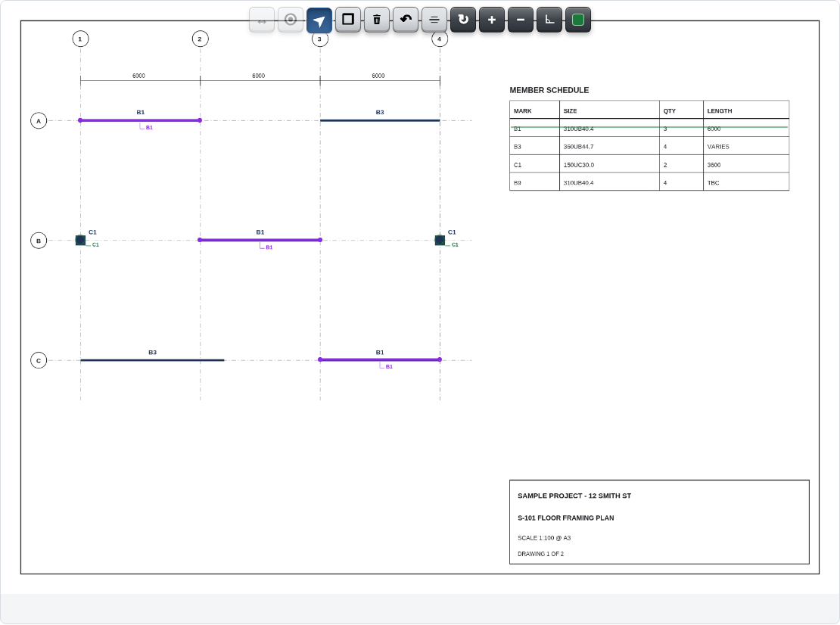
Task: Select the purple B1 beam on gridline A
Action: pyautogui.click(x=140, y=120)
